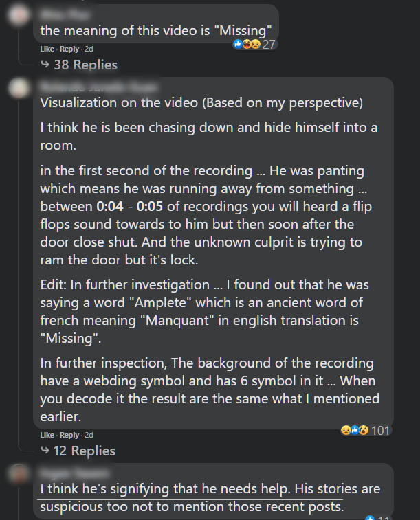This screenshot has width=420, height=520.
Task: Expand the 12 Replies thread
Action: tap(85, 451)
